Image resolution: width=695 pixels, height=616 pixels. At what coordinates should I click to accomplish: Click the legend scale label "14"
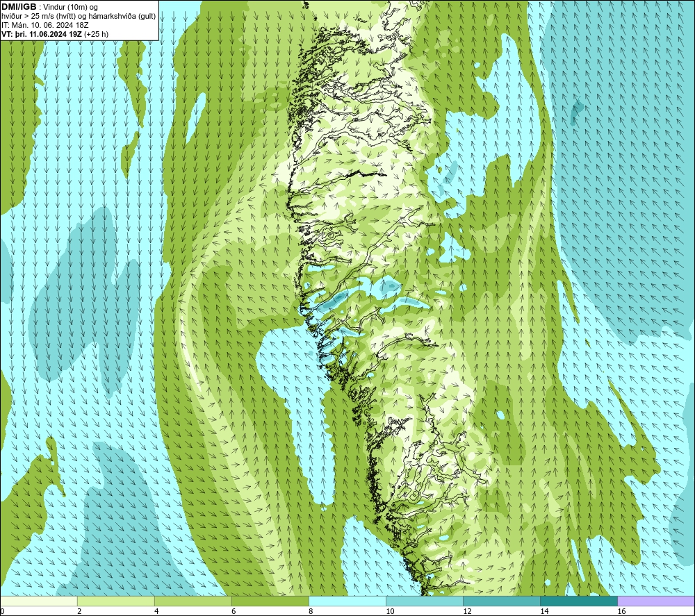pos(544,612)
